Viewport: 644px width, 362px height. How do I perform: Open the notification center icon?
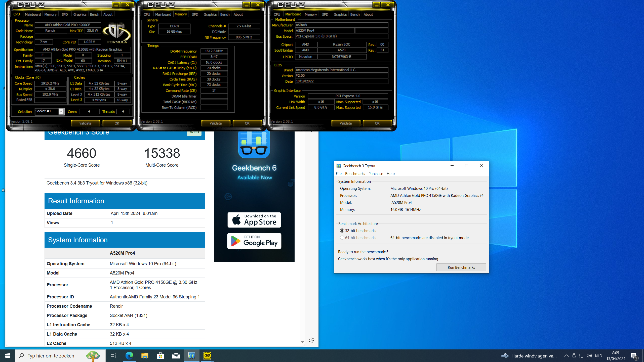(634, 356)
